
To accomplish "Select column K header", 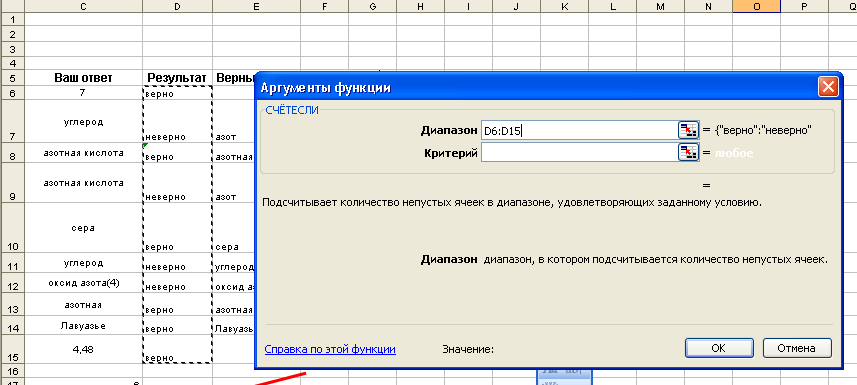I will click(x=565, y=6).
